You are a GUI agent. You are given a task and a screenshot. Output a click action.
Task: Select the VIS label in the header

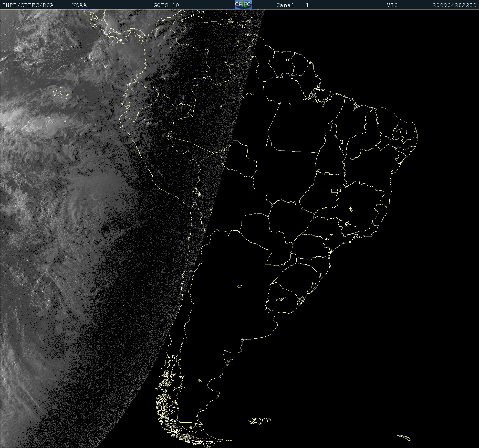[392, 5]
